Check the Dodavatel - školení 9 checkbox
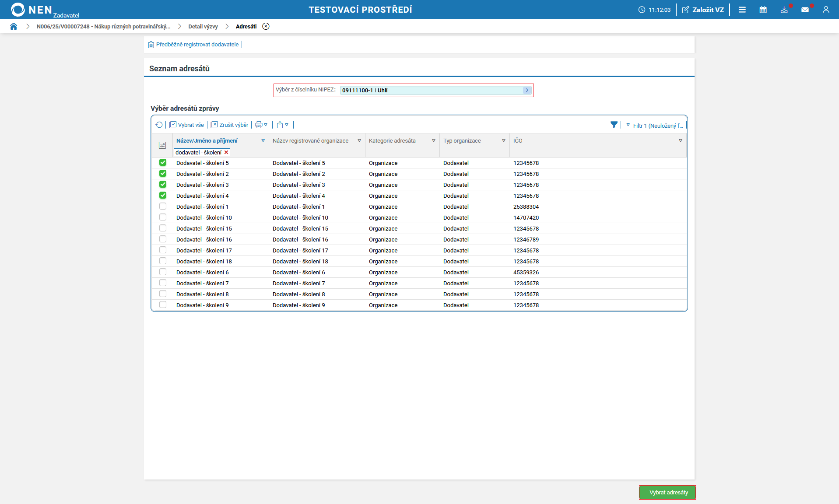The width and height of the screenshot is (839, 504). 163,305
